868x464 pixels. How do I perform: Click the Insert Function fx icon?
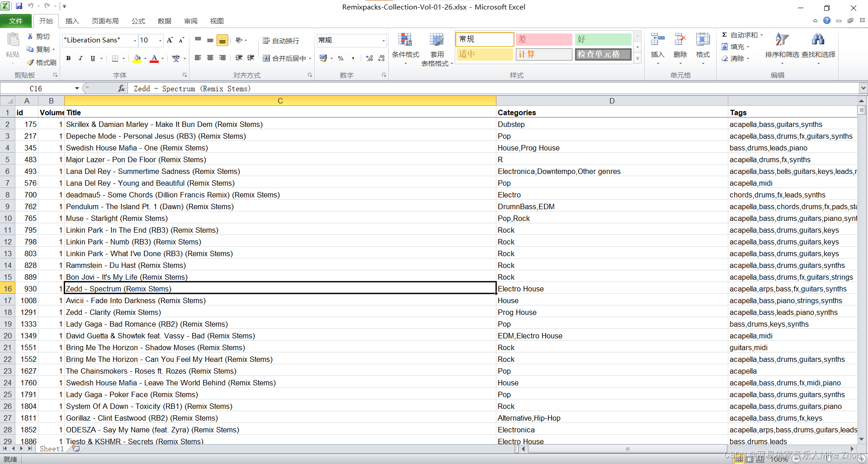(121, 89)
